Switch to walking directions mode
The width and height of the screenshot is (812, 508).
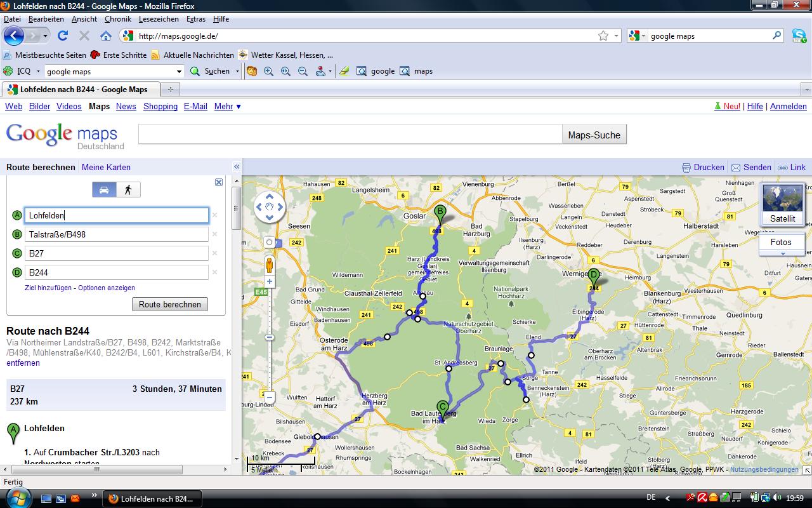tap(128, 190)
